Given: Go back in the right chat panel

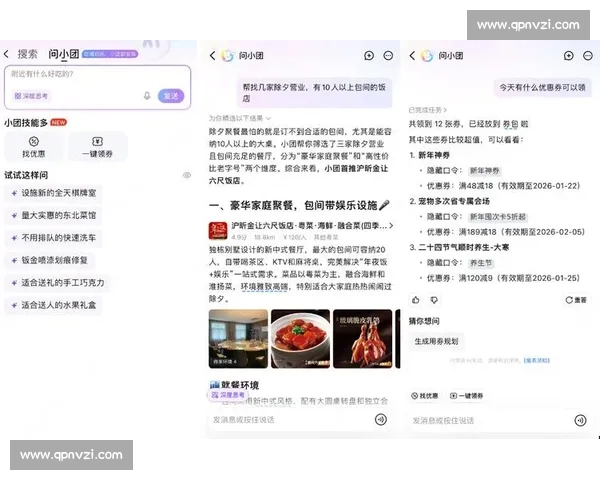Looking at the screenshot, I should pos(412,56).
